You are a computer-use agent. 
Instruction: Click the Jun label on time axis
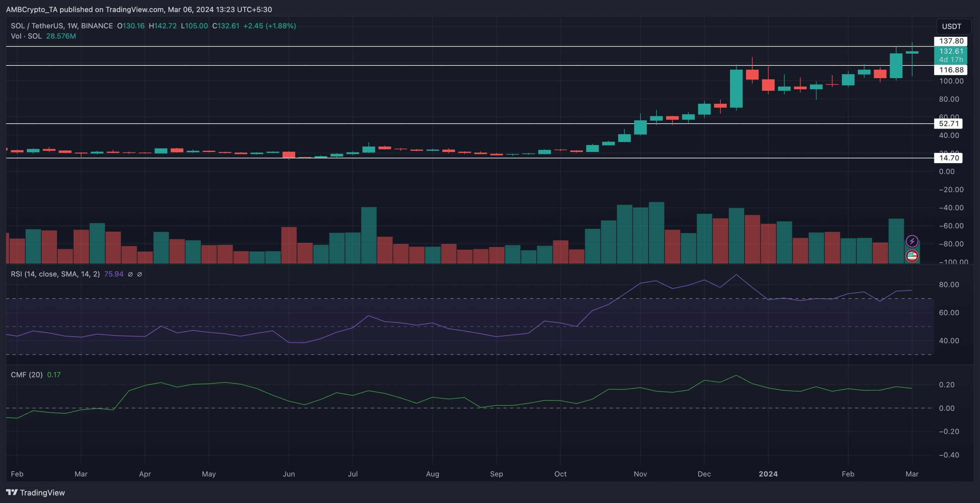[289, 474]
